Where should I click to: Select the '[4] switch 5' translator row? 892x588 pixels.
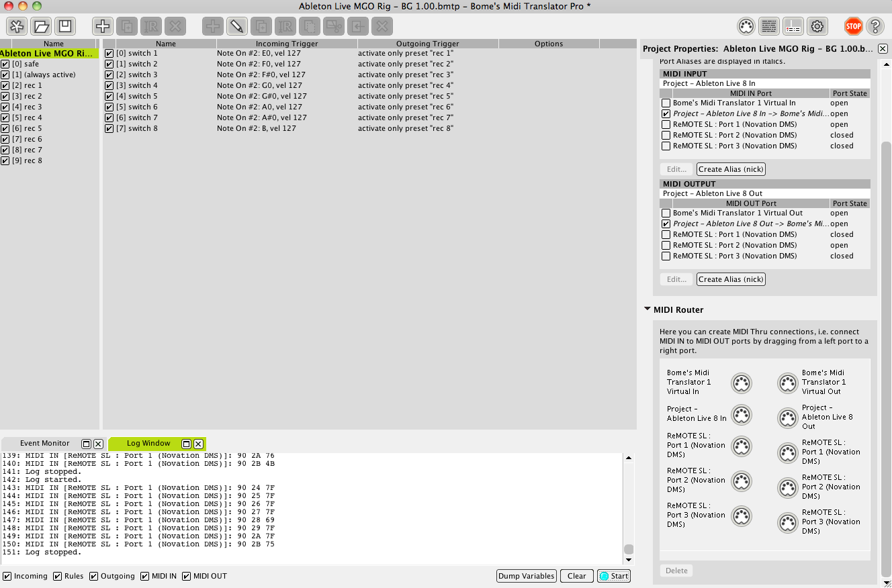coord(369,96)
